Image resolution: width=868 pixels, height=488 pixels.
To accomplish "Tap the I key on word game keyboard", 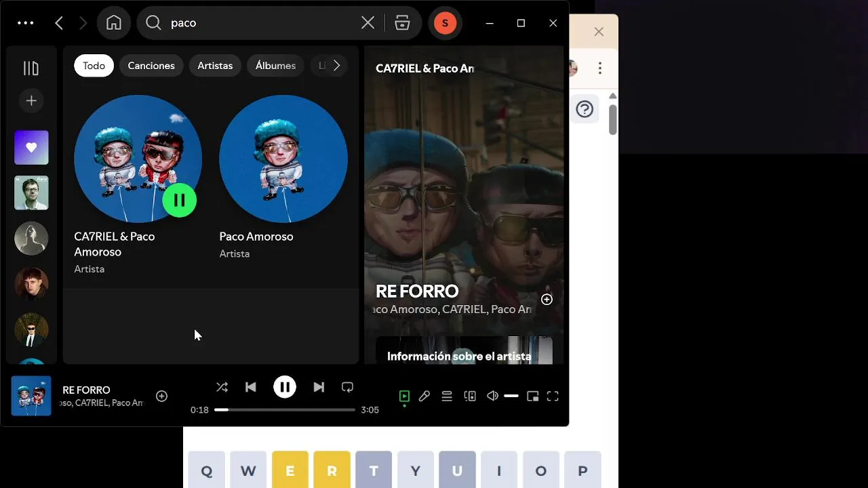I will (x=499, y=470).
